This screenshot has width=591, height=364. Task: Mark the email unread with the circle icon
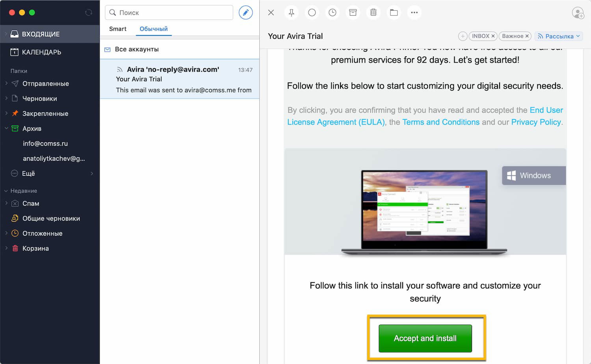pyautogui.click(x=312, y=13)
